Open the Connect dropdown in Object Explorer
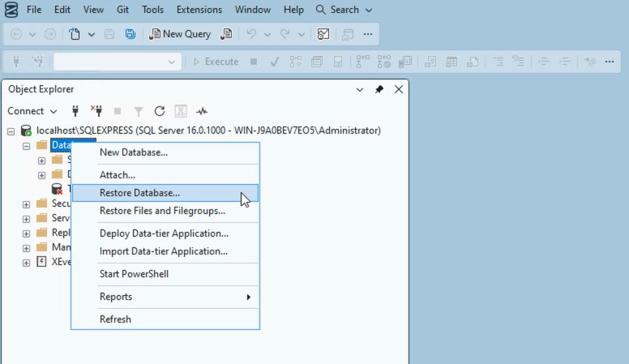 [x=32, y=111]
